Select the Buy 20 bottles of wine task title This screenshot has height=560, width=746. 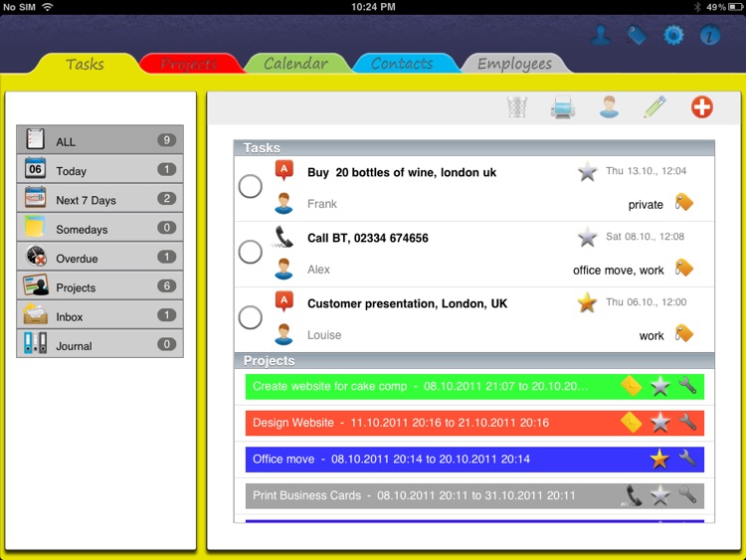[402, 172]
